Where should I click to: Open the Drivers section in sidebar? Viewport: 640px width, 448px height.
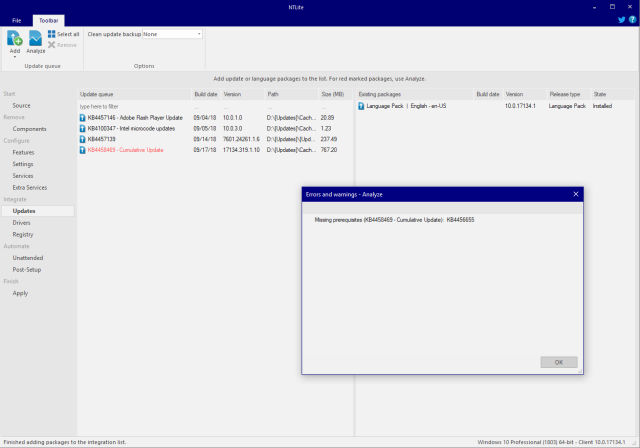coord(22,222)
